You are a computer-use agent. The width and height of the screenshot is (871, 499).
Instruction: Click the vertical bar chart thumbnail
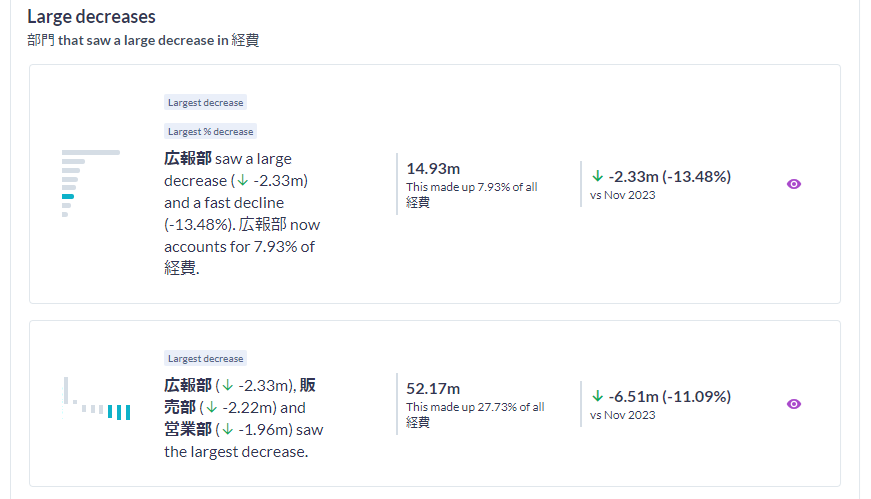pyautogui.click(x=97, y=400)
